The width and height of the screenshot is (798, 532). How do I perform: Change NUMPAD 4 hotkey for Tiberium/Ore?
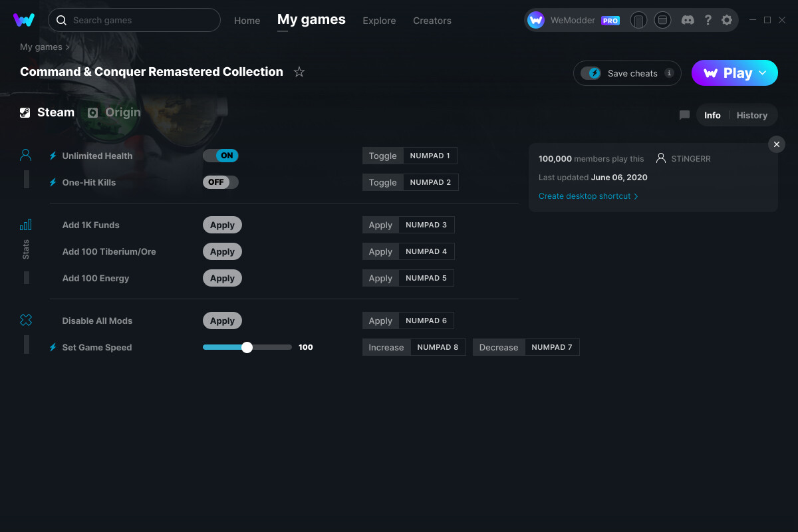(x=426, y=251)
